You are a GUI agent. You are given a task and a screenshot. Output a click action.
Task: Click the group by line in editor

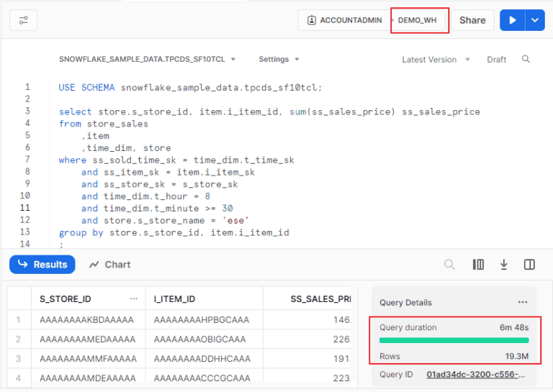174,232
